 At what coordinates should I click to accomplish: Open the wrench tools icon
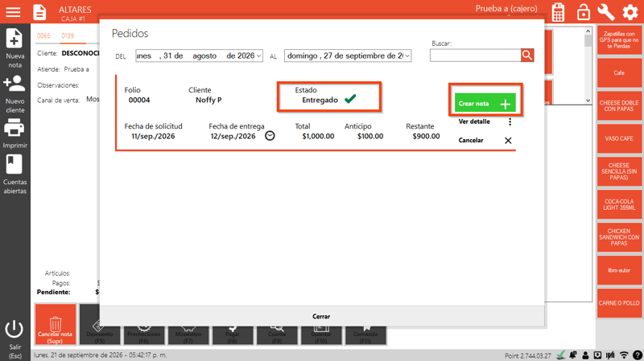point(606,12)
